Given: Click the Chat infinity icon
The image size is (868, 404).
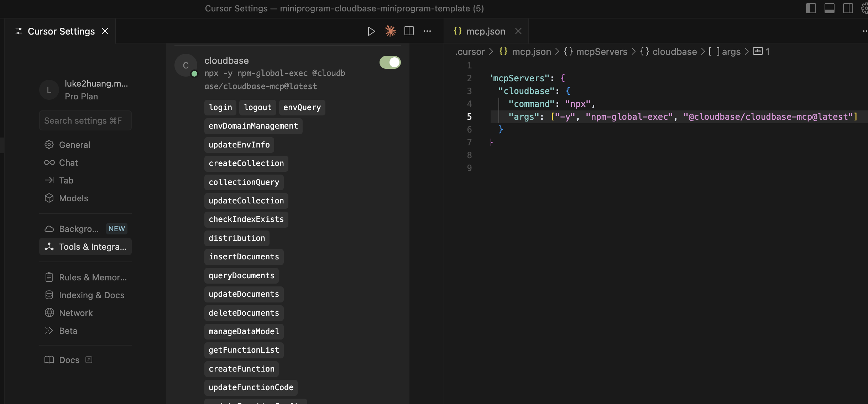Looking at the screenshot, I should coord(49,162).
